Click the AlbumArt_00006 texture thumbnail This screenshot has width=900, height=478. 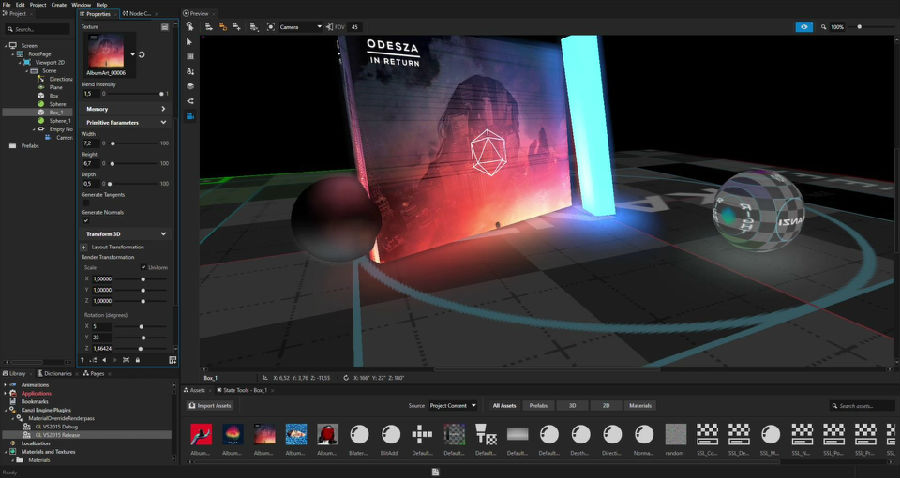point(106,51)
